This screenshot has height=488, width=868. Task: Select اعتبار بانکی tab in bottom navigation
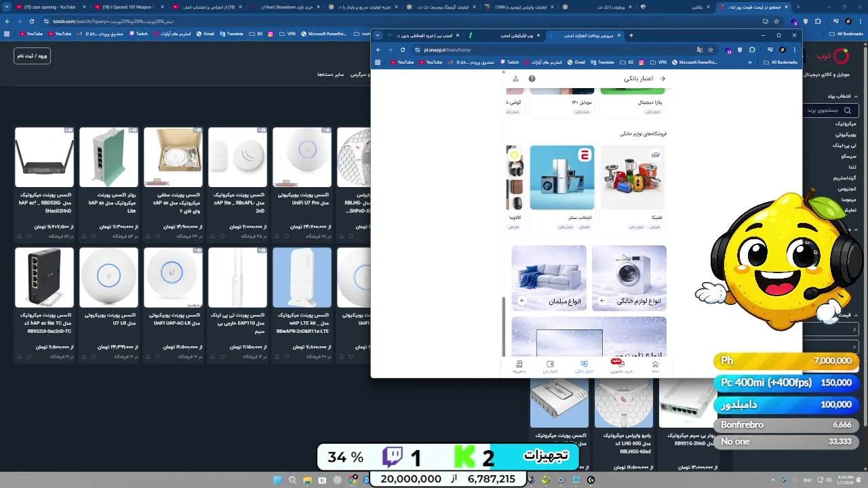584,367
